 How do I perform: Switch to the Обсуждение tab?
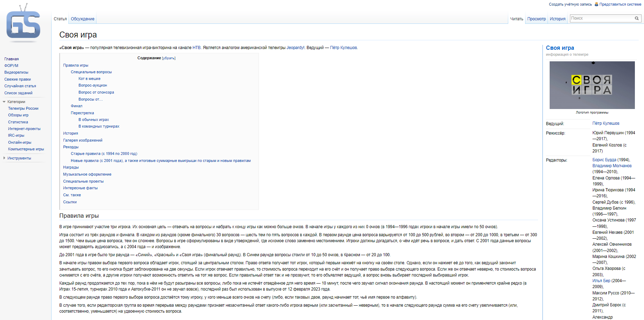(x=83, y=19)
